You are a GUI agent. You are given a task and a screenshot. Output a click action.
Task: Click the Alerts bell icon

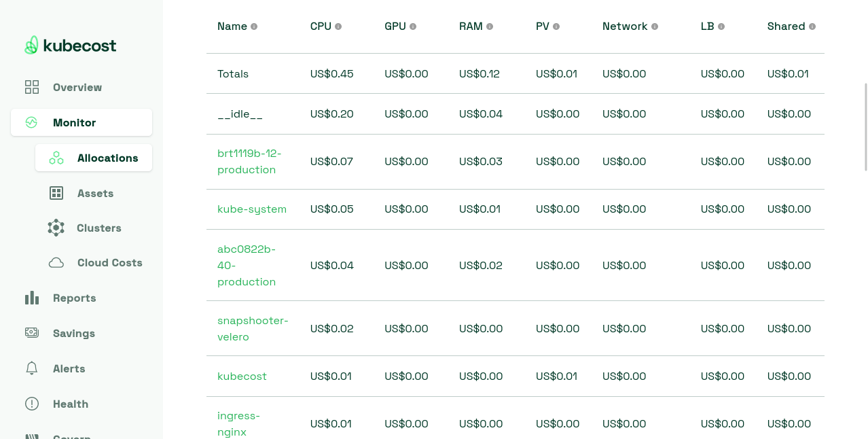(32, 368)
